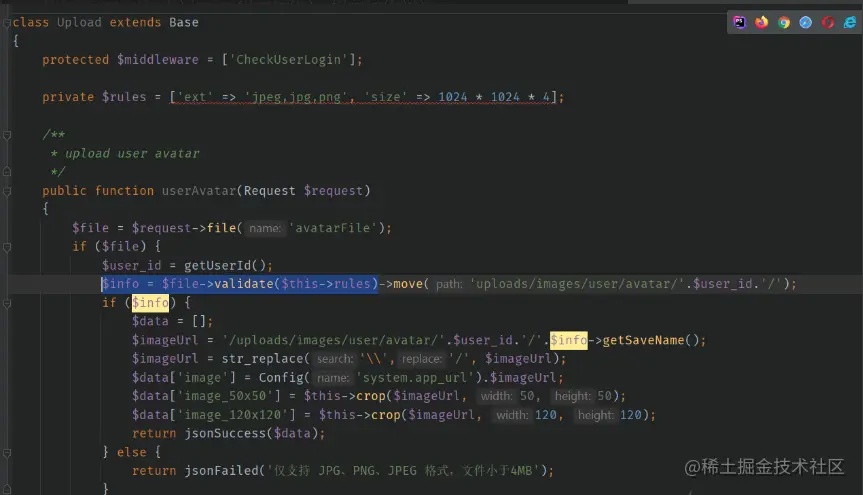Click the 'else' keyword
The width and height of the screenshot is (863, 495).
point(132,452)
